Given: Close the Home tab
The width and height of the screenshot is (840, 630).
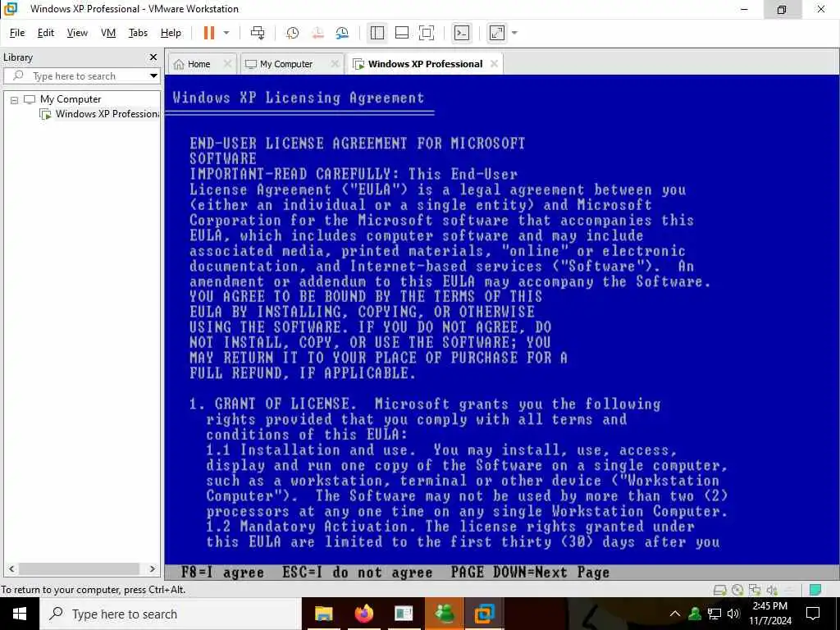Looking at the screenshot, I should point(228,64).
